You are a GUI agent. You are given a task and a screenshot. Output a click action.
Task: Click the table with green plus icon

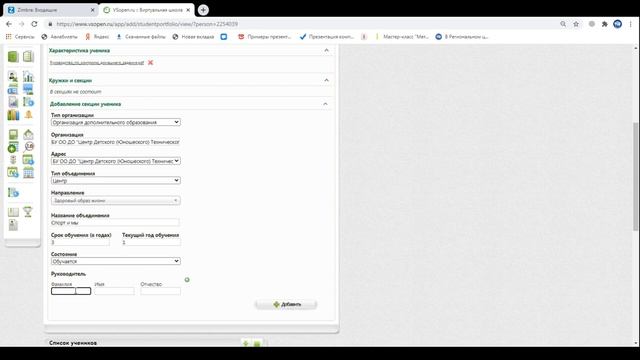pyautogui.click(x=13, y=147)
